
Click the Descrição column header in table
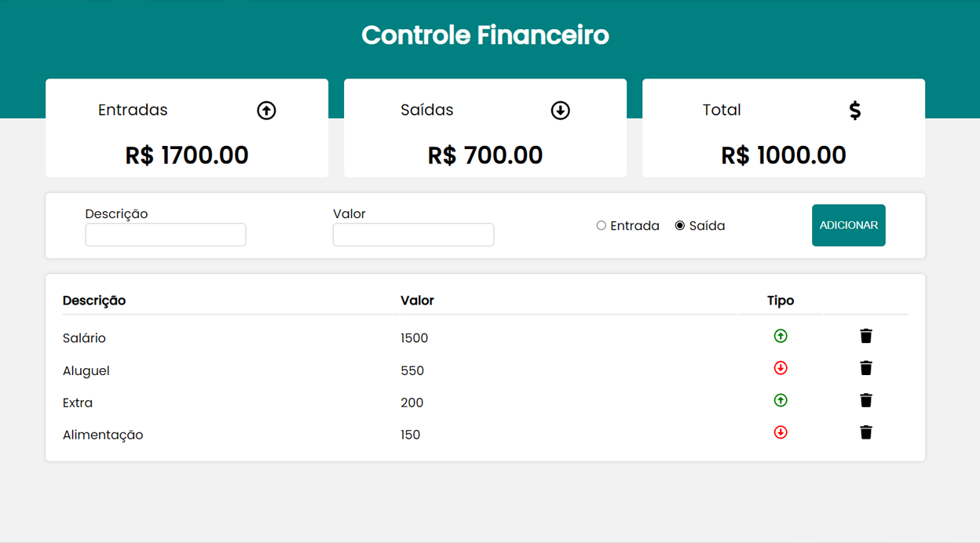[94, 301]
